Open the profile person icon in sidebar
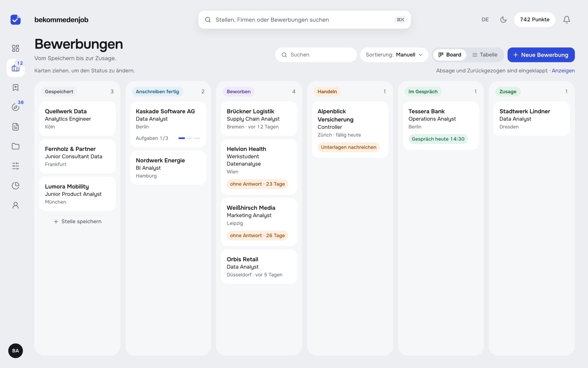This screenshot has width=588, height=368. tap(15, 205)
